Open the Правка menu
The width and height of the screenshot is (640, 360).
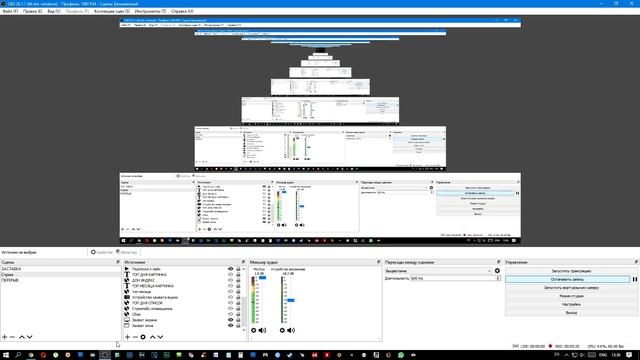point(33,11)
